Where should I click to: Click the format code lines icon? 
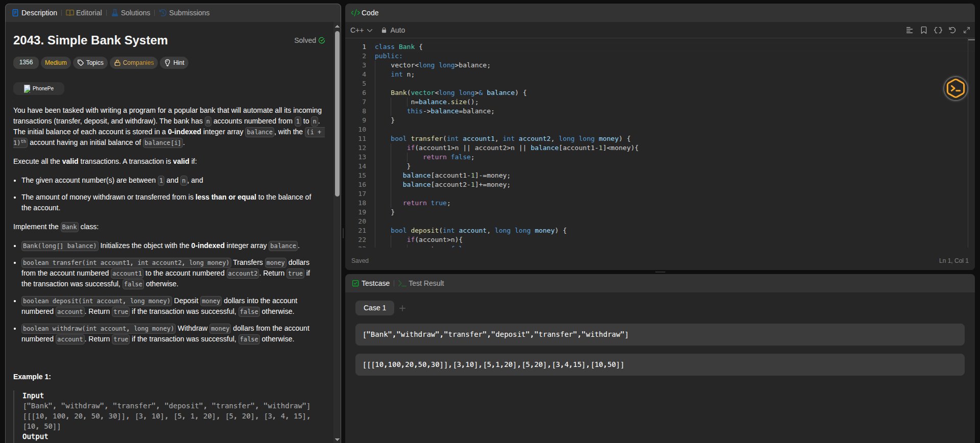(x=909, y=30)
